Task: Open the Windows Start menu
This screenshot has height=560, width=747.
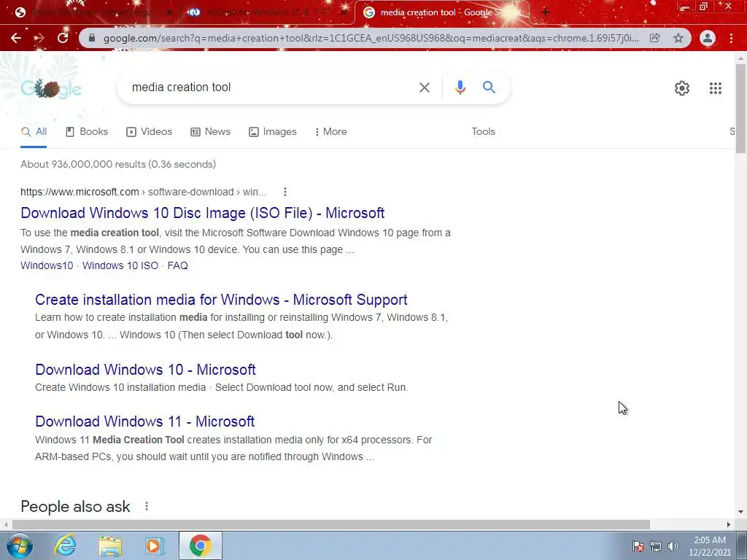Action: coord(20,545)
